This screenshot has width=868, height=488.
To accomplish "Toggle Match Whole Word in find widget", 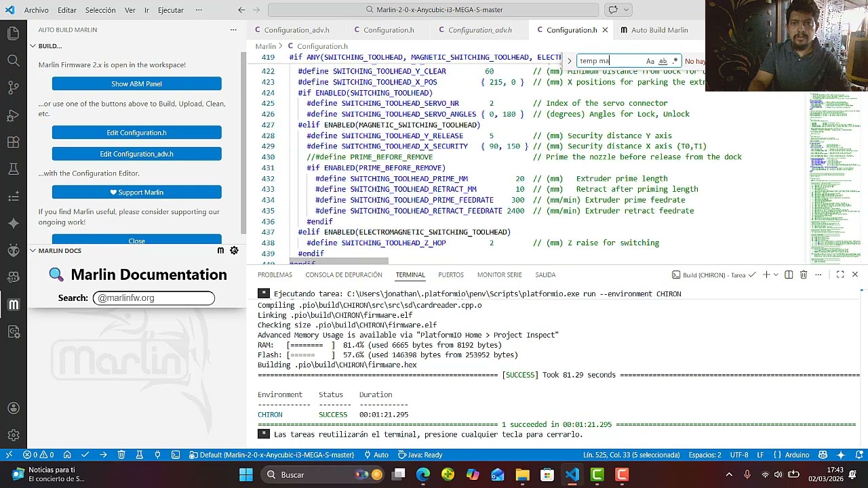I will point(663,61).
